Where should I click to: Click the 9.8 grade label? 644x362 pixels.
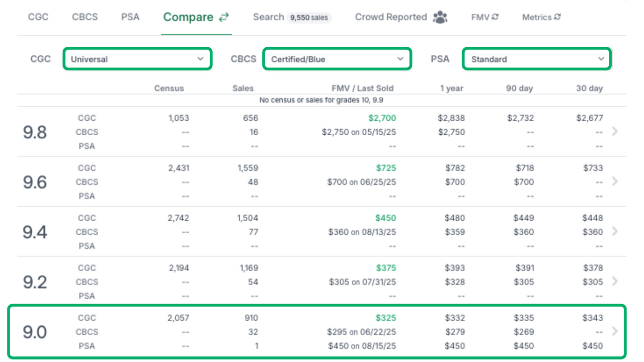(x=35, y=132)
